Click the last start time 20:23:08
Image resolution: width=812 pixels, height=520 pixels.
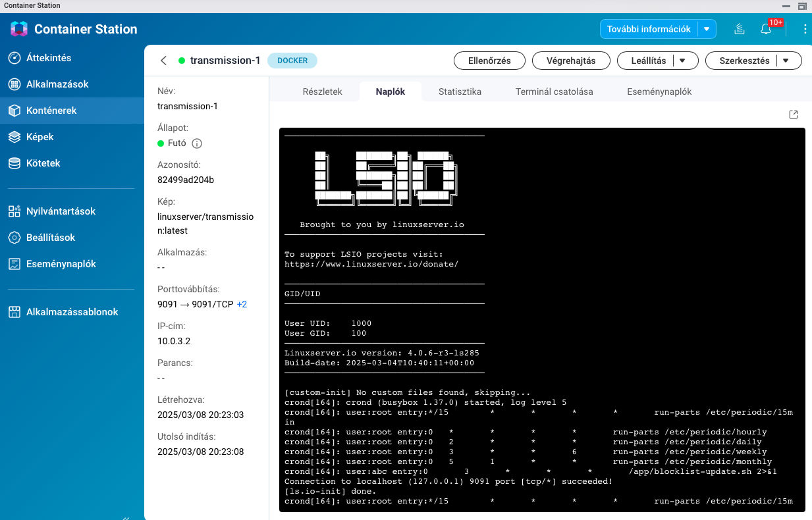point(201,452)
